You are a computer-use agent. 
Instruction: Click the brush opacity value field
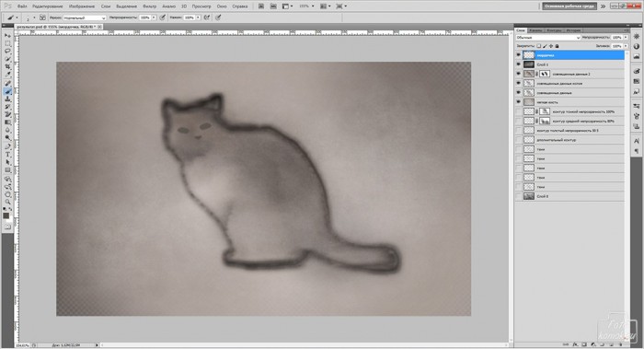click(145, 17)
